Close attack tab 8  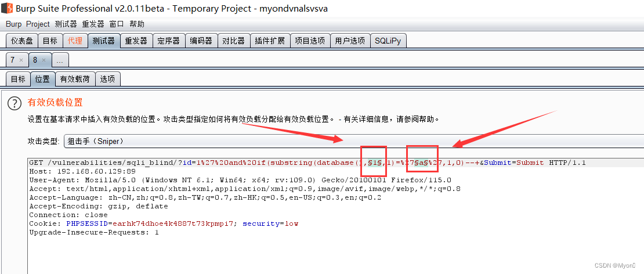click(44, 60)
